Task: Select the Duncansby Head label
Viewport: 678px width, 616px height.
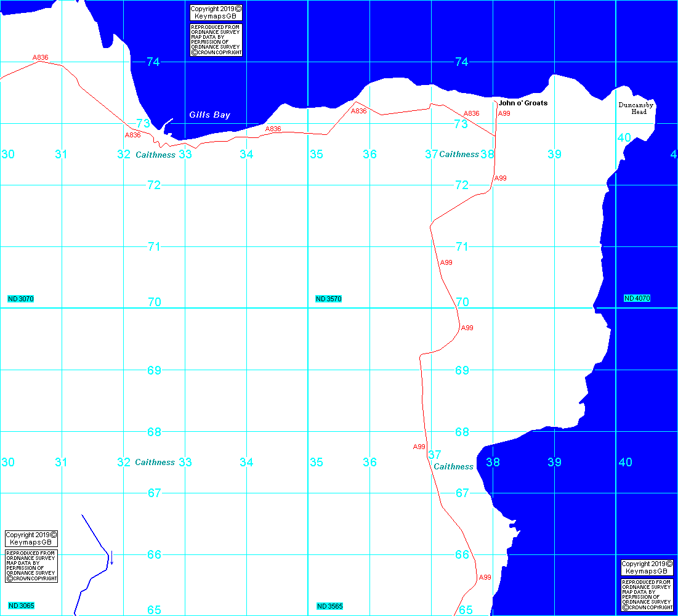Action: (x=636, y=108)
